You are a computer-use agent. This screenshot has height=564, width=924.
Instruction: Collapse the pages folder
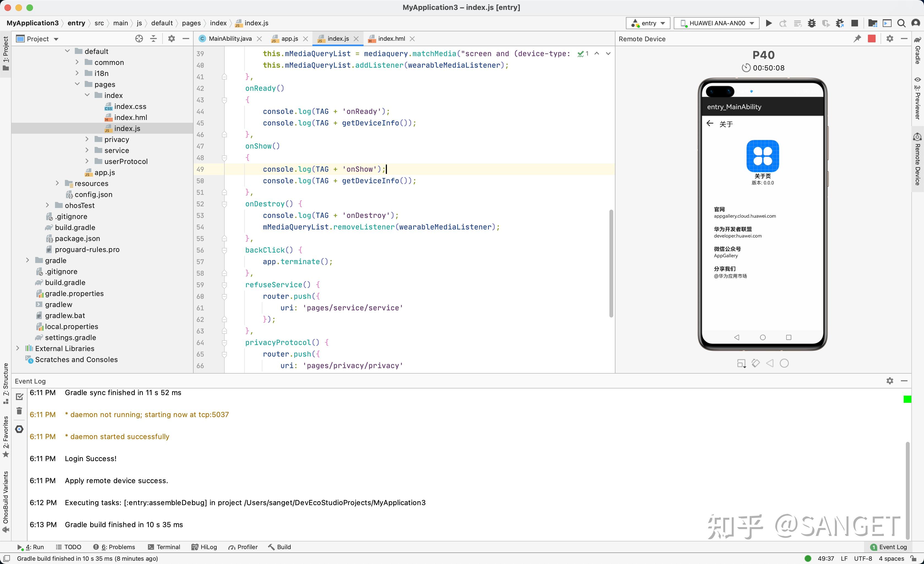coord(77,84)
